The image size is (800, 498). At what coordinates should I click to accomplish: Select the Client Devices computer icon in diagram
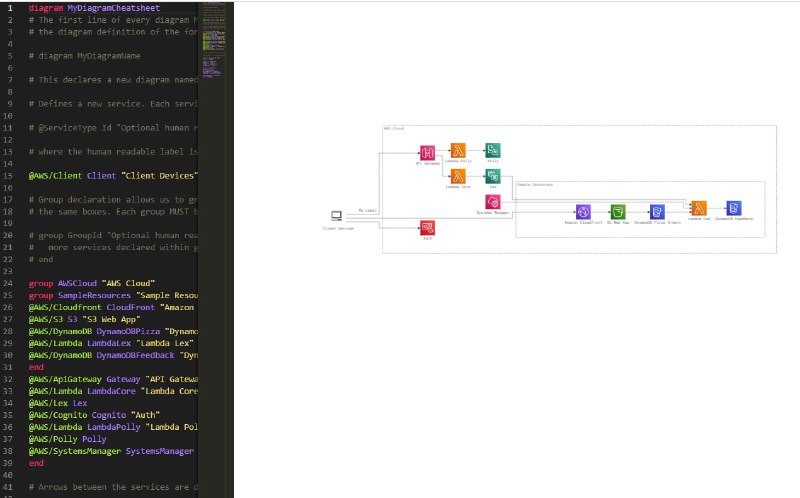click(336, 216)
